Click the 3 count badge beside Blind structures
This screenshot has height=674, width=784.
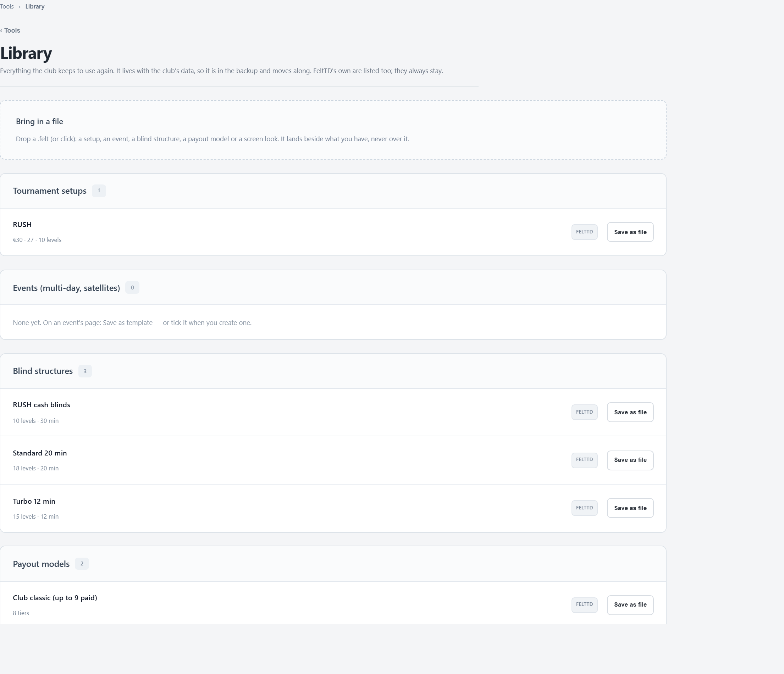[x=85, y=371]
